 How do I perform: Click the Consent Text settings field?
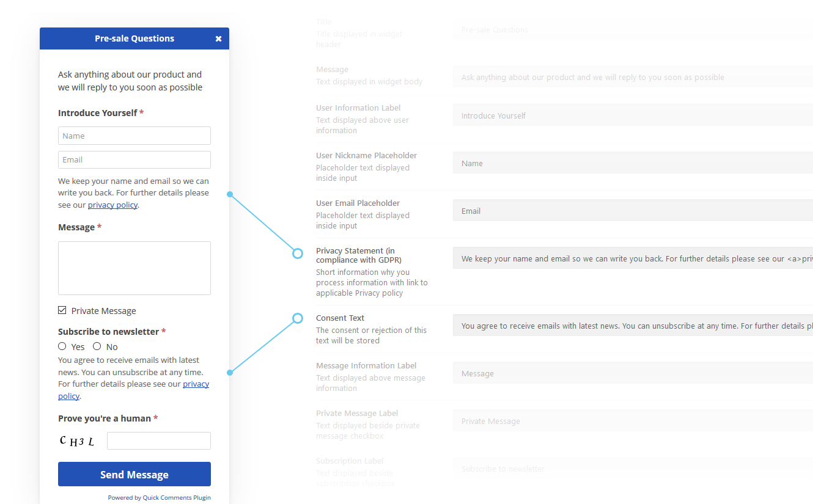[x=633, y=326]
